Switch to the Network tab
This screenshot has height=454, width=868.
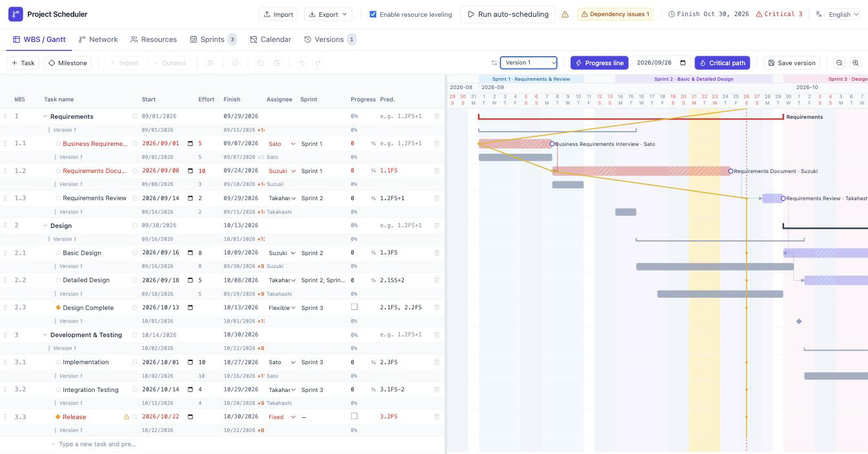(x=98, y=39)
